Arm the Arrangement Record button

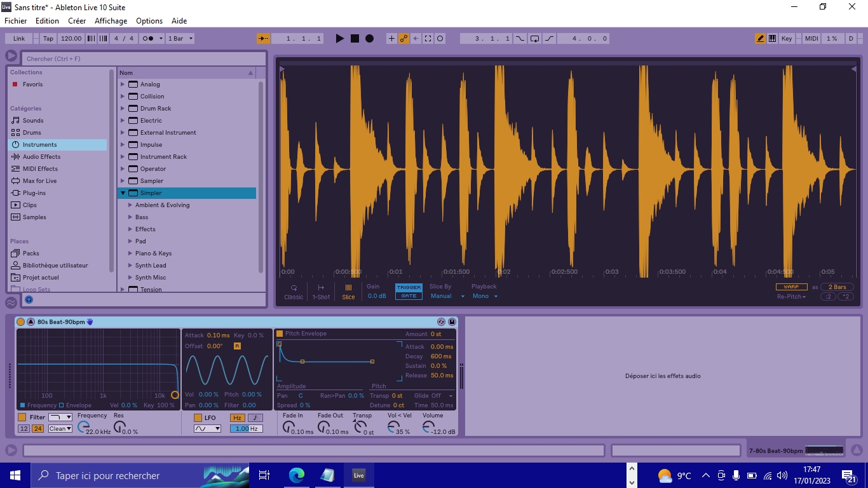369,39
